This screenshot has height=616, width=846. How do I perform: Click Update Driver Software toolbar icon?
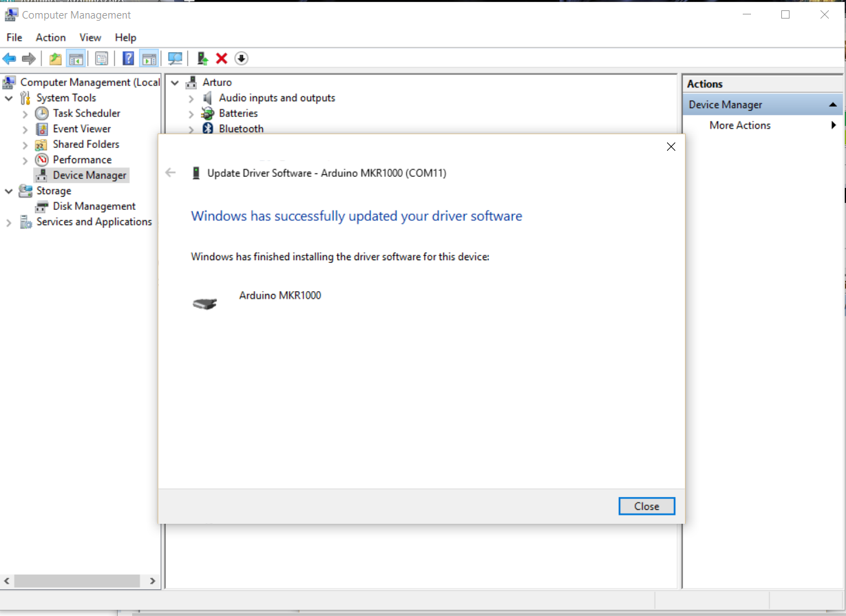coord(202,59)
